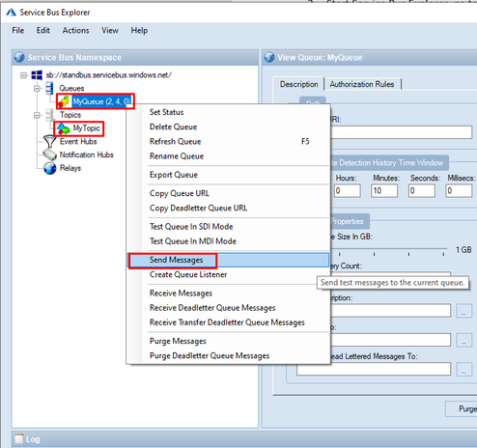Click the Millisecs input field
This screenshot has width=477, height=448.
click(x=459, y=190)
